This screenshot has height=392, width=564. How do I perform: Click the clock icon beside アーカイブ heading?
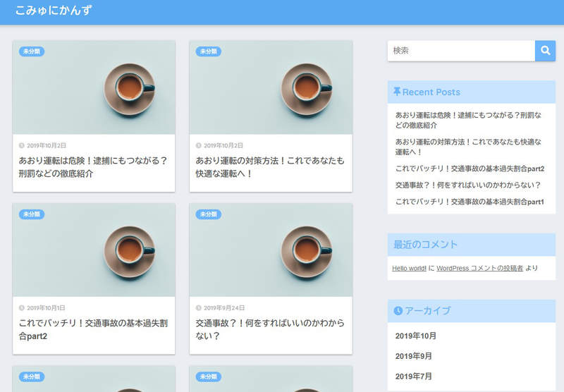pos(398,311)
